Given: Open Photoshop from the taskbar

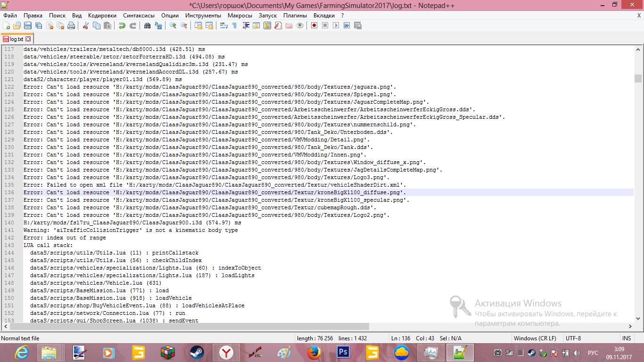Looking at the screenshot, I should click(343, 353).
